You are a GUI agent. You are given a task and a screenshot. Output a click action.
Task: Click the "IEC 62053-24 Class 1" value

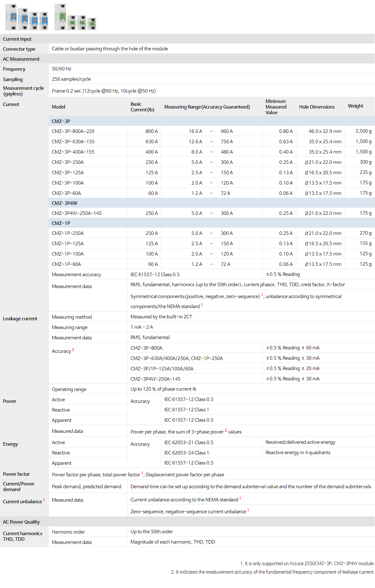(187, 453)
